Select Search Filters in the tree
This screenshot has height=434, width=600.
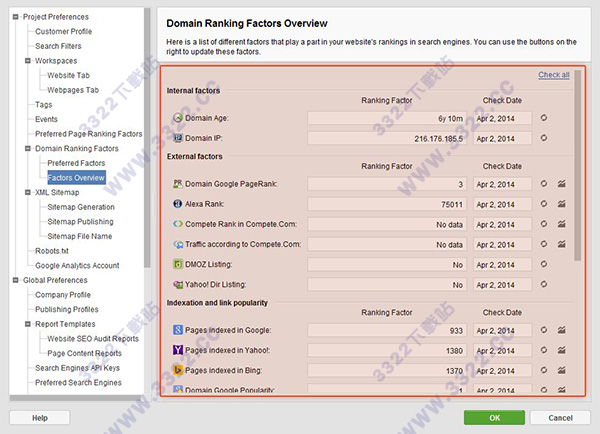click(x=58, y=46)
